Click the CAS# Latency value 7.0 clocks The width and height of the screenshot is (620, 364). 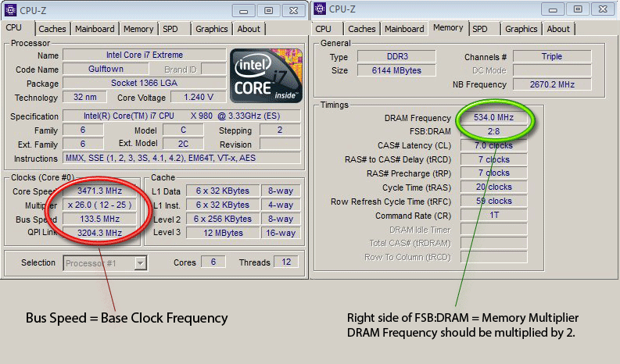point(493,145)
